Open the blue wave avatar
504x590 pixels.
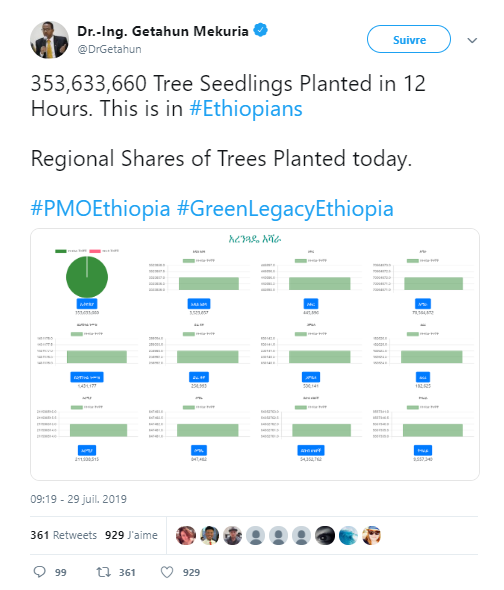coord(348,535)
